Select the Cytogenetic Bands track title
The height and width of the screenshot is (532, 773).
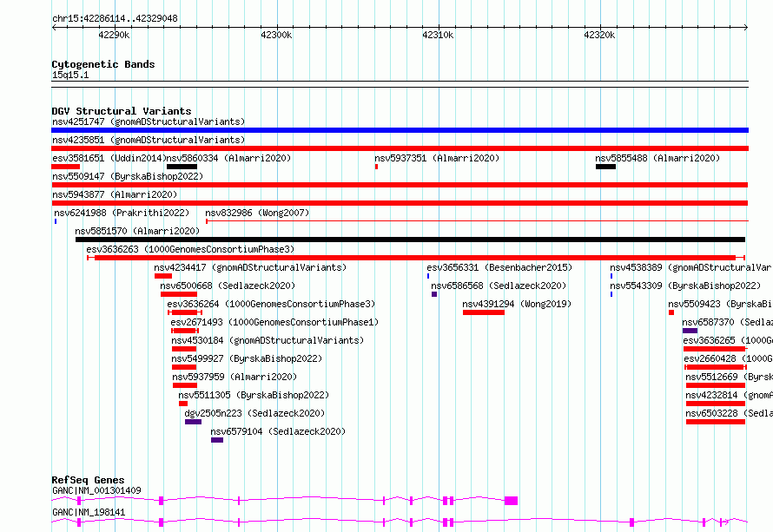tap(103, 64)
